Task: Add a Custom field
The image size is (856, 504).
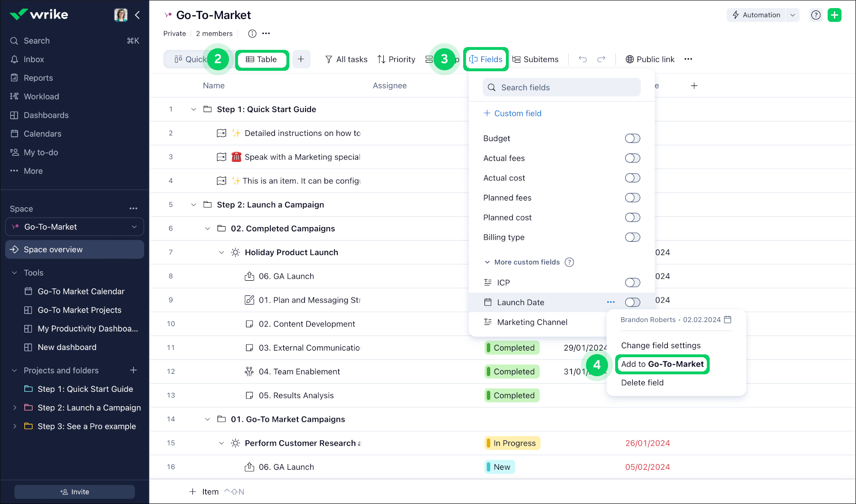Action: (x=513, y=114)
